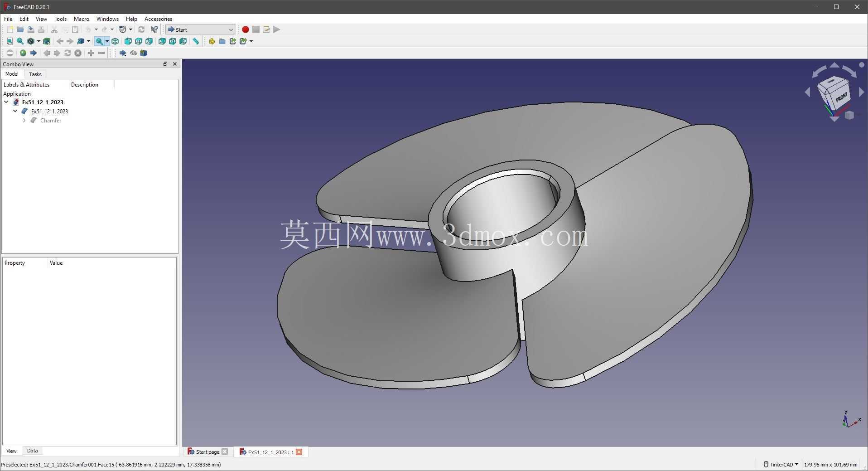Switch to the Start page document tab
This screenshot has height=471, width=868.
207,452
